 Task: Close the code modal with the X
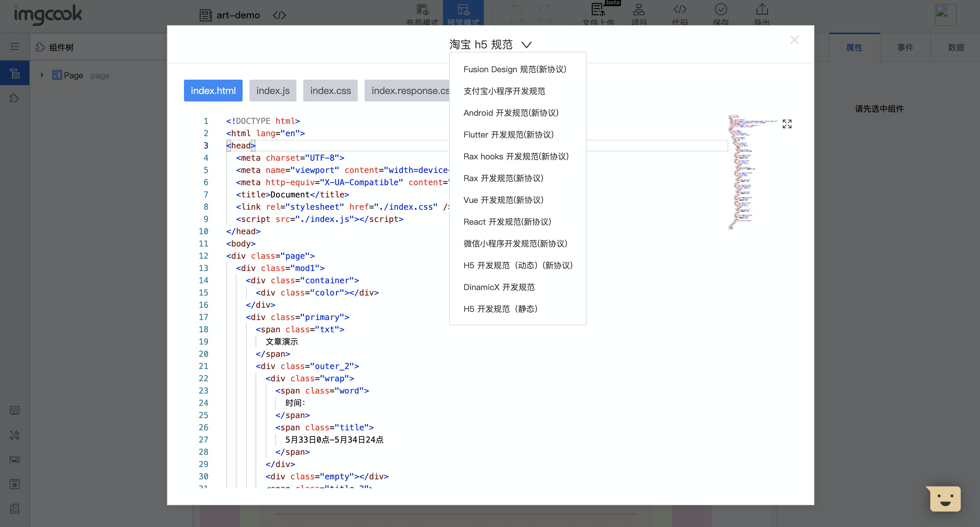[x=794, y=40]
